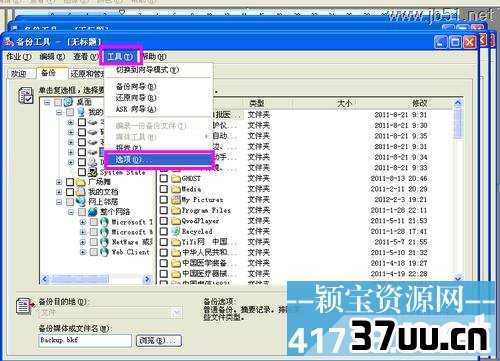The image size is (500, 361).
Task: Click the System State icon in tree
Action: (92, 172)
